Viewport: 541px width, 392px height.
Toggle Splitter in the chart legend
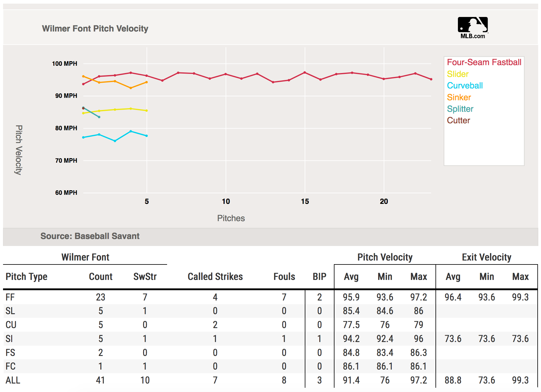point(460,109)
